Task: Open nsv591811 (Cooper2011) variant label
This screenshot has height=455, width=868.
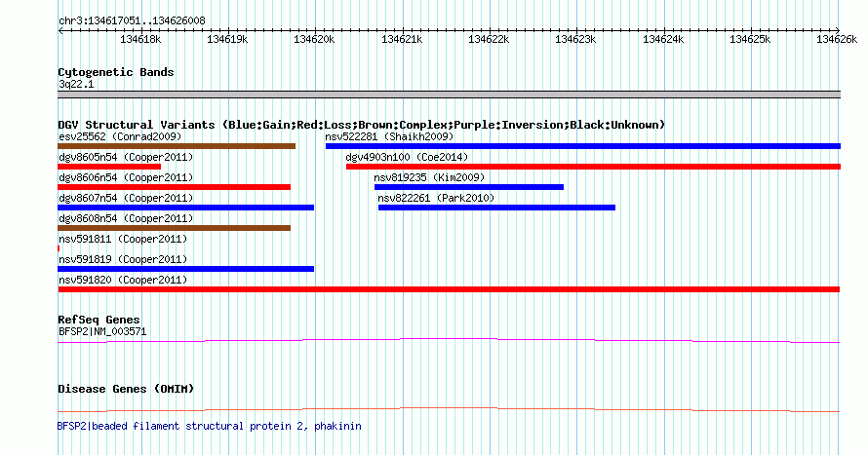Action: pos(123,239)
